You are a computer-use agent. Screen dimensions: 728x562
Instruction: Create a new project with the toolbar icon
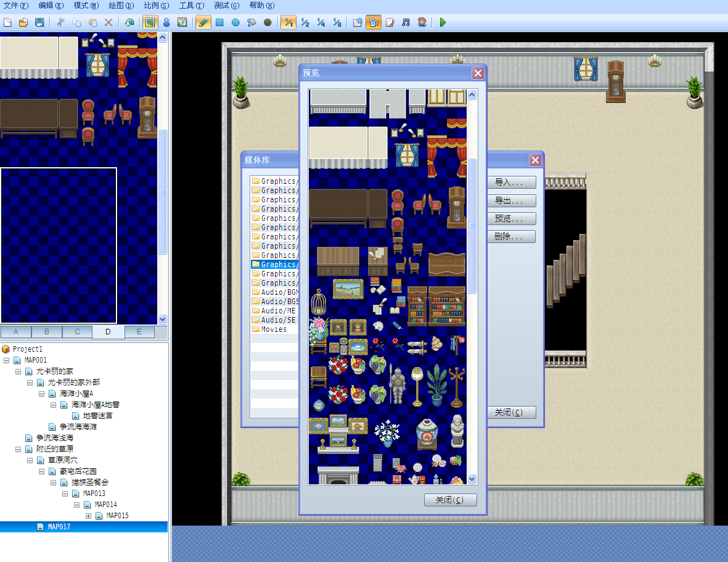pyautogui.click(x=7, y=22)
